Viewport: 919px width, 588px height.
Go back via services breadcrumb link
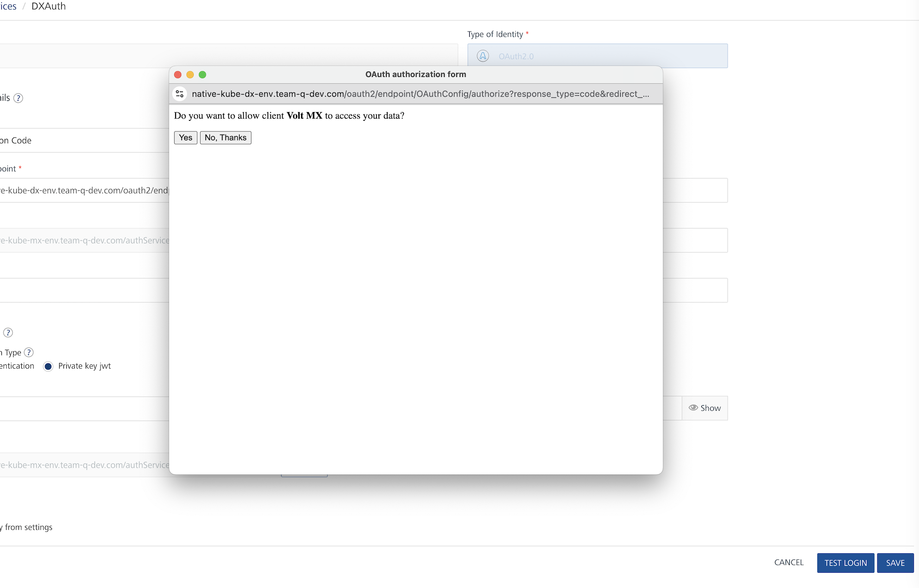(x=8, y=6)
